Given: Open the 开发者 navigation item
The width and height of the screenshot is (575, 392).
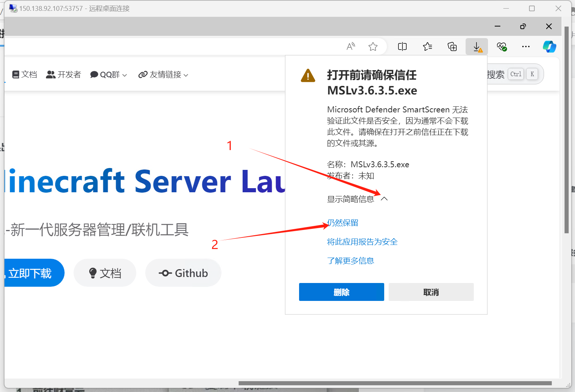Looking at the screenshot, I should pyautogui.click(x=63, y=75).
